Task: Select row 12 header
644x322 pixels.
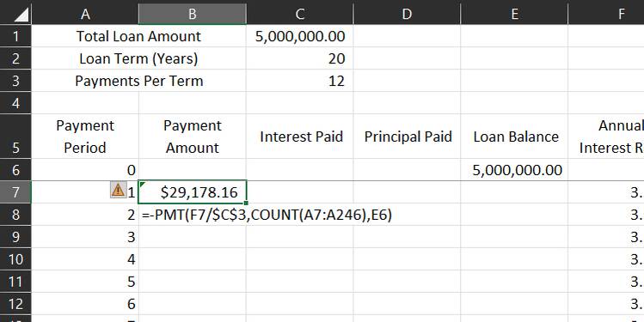Action: coord(15,304)
